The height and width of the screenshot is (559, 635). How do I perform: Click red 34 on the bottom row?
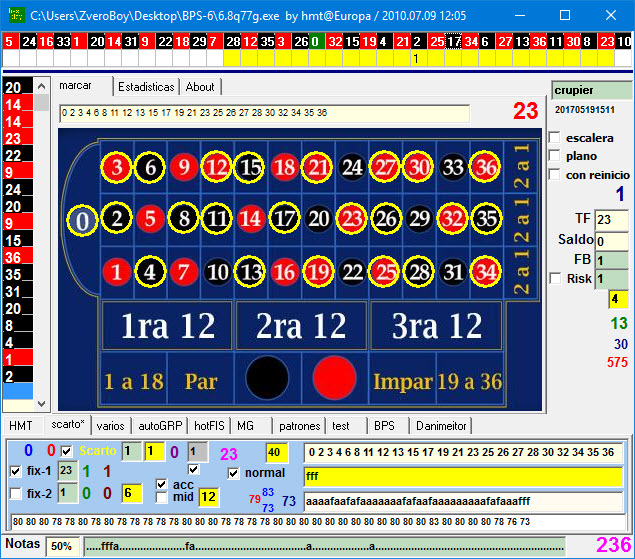[485, 272]
